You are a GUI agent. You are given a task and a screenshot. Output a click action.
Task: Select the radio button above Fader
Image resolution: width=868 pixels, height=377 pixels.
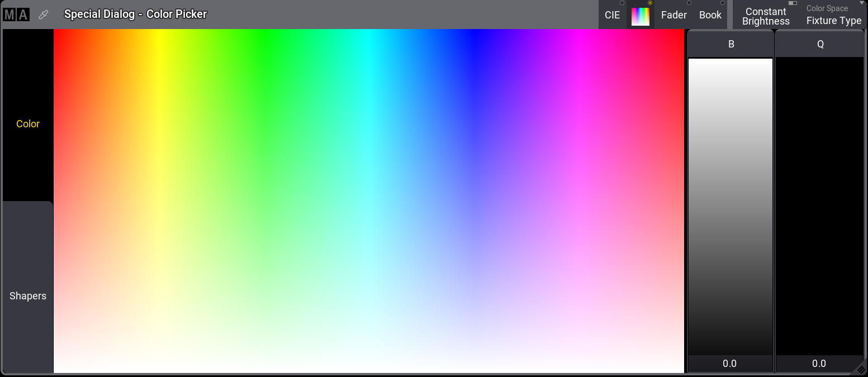[689, 3]
